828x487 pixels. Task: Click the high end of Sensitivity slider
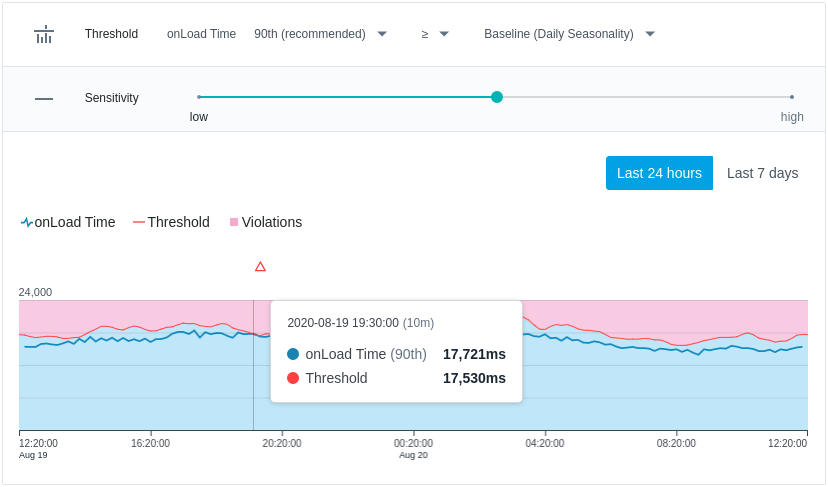click(792, 97)
